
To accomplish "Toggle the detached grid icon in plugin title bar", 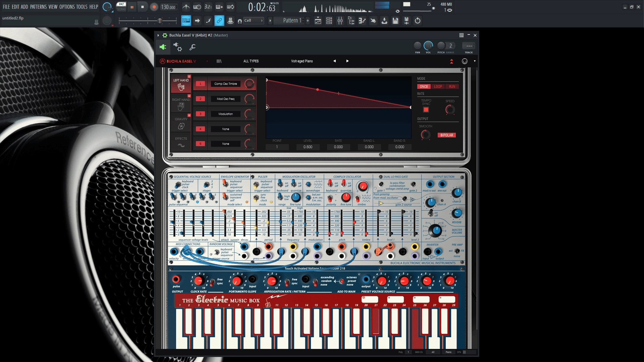I will pos(462,35).
